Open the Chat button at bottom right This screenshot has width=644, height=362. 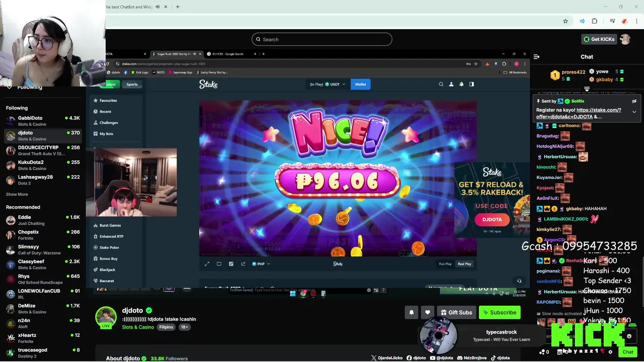pyautogui.click(x=627, y=352)
